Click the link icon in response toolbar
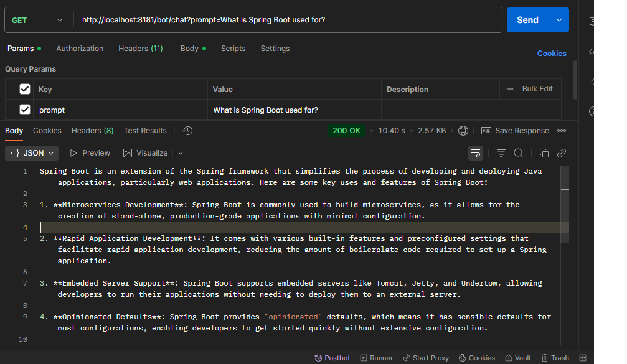627x364 pixels. pyautogui.click(x=561, y=153)
